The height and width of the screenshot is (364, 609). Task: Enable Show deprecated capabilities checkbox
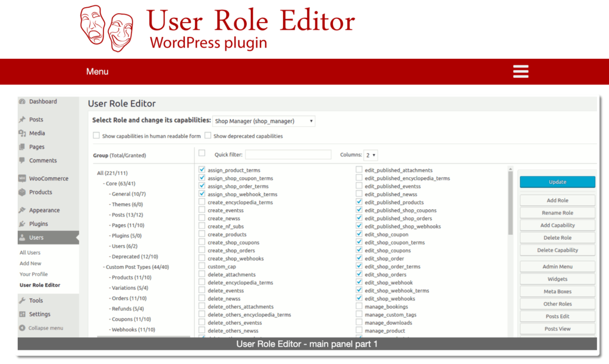tap(208, 136)
